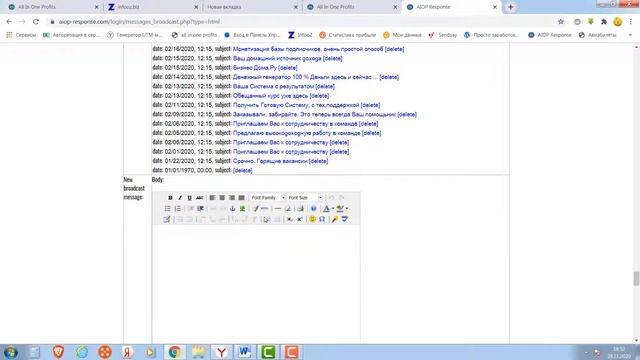Open the Авиабилеты bookmark

[598, 35]
